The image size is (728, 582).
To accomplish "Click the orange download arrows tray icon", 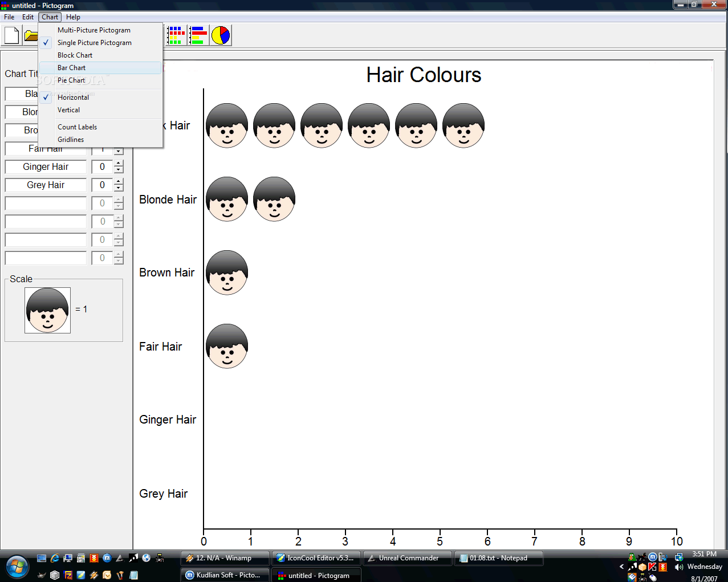I will pos(662,567).
